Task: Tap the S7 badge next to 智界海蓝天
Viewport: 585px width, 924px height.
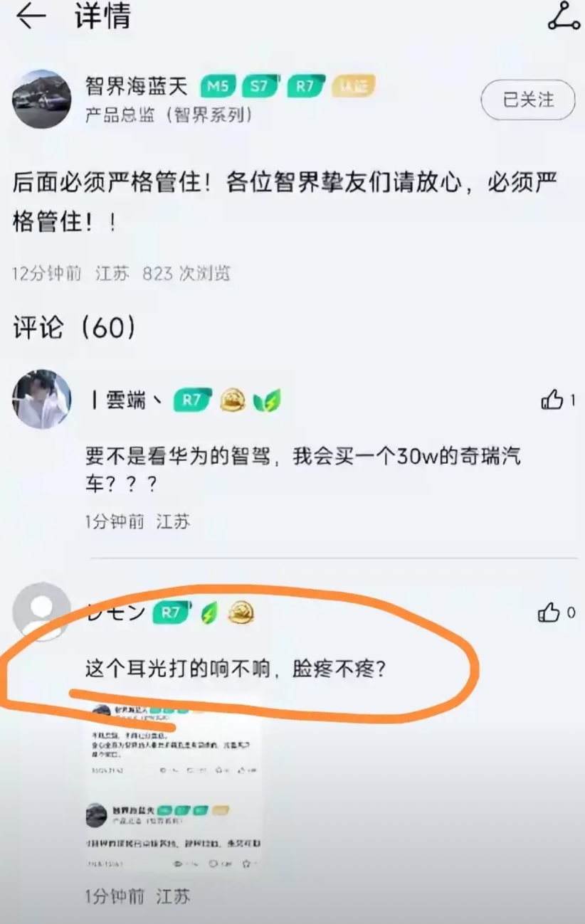Action: pyautogui.click(x=261, y=87)
